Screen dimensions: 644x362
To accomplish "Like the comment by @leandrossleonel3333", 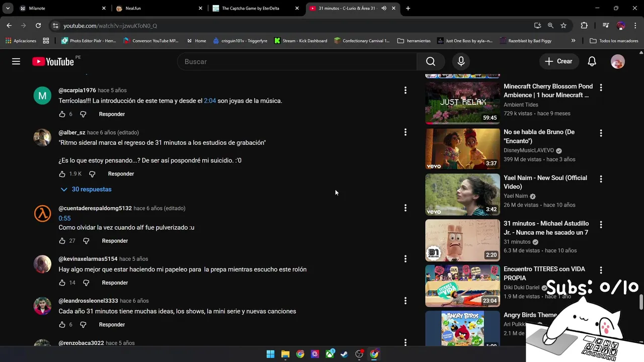I will [62, 325].
